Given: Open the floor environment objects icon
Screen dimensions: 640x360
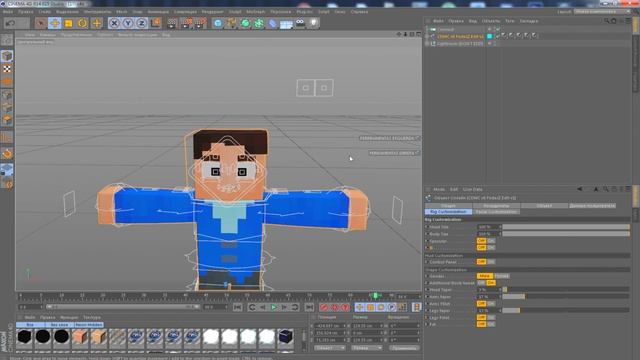Looking at the screenshot, I should coord(286,24).
